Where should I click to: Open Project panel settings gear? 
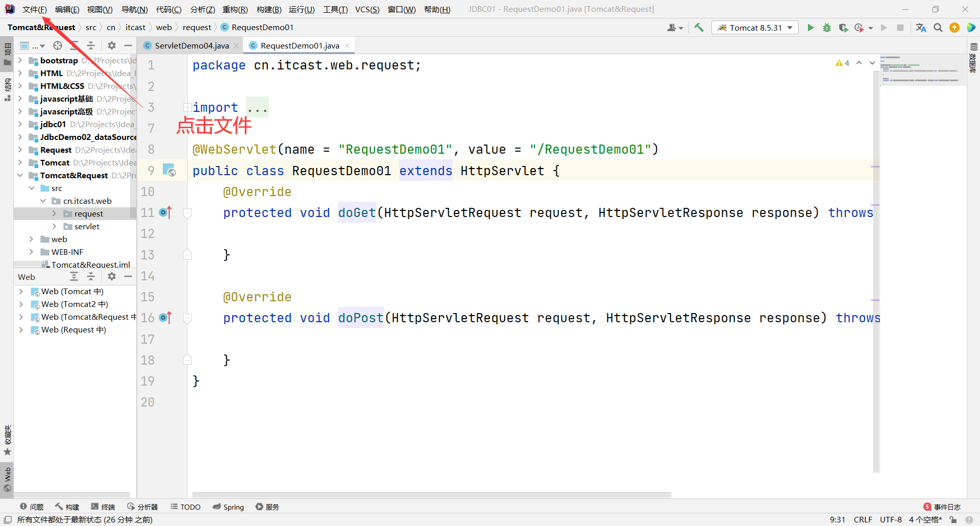112,46
